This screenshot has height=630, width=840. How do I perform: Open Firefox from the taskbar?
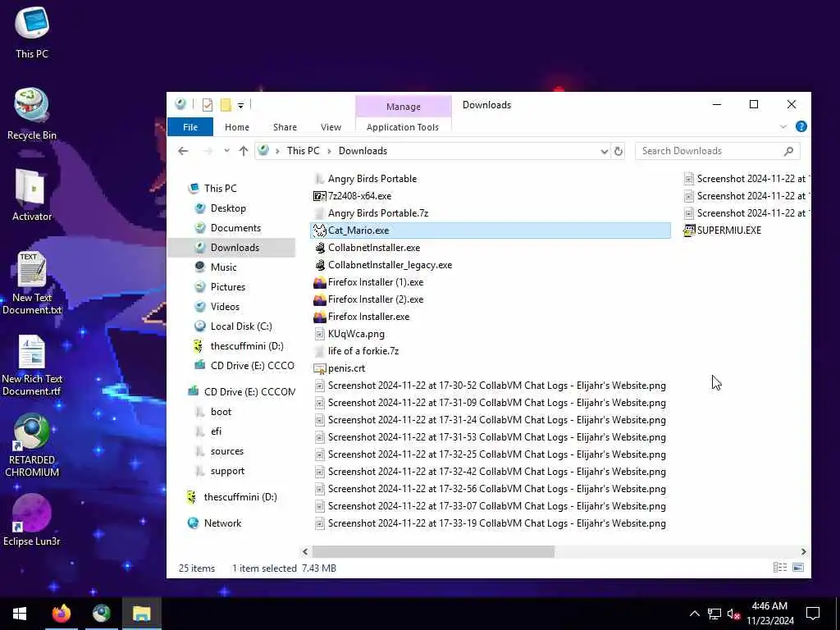(x=61, y=614)
